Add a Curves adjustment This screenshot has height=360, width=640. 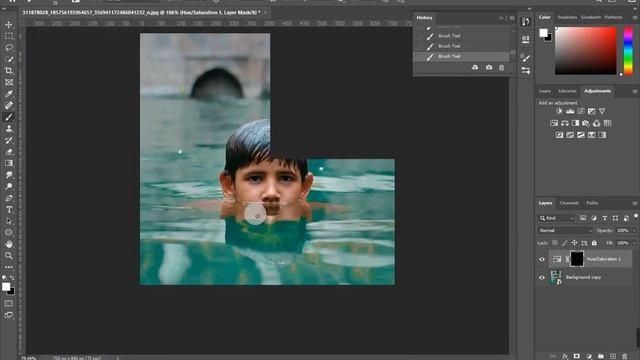(x=580, y=111)
